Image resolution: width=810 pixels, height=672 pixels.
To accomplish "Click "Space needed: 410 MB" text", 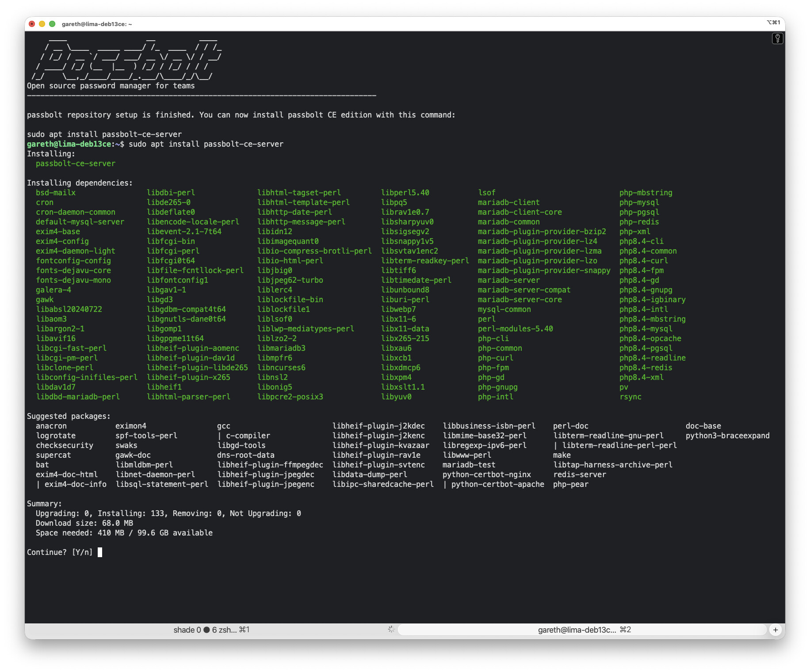I will 80,533.
